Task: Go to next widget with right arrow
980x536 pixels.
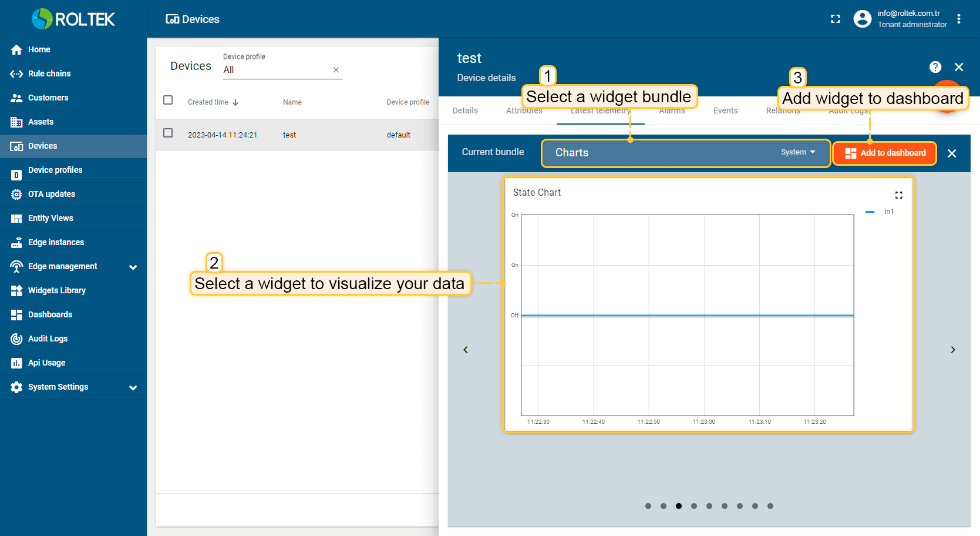Action: (x=952, y=350)
